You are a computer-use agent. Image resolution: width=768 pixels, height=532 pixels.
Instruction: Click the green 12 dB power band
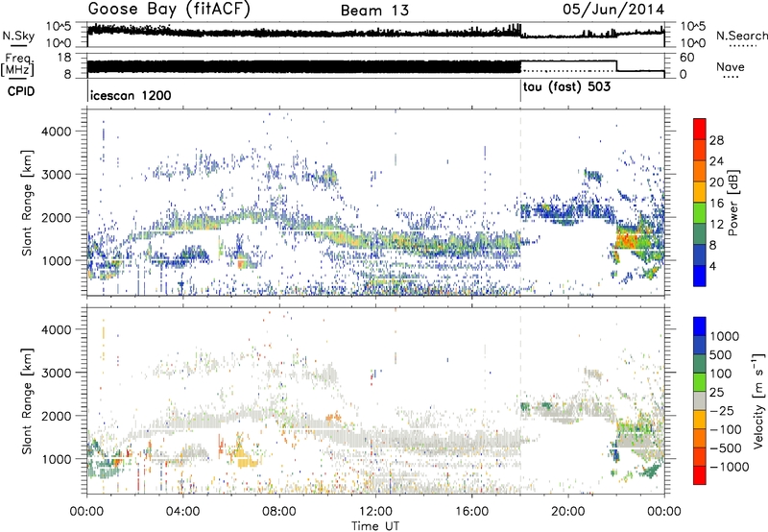click(700, 213)
